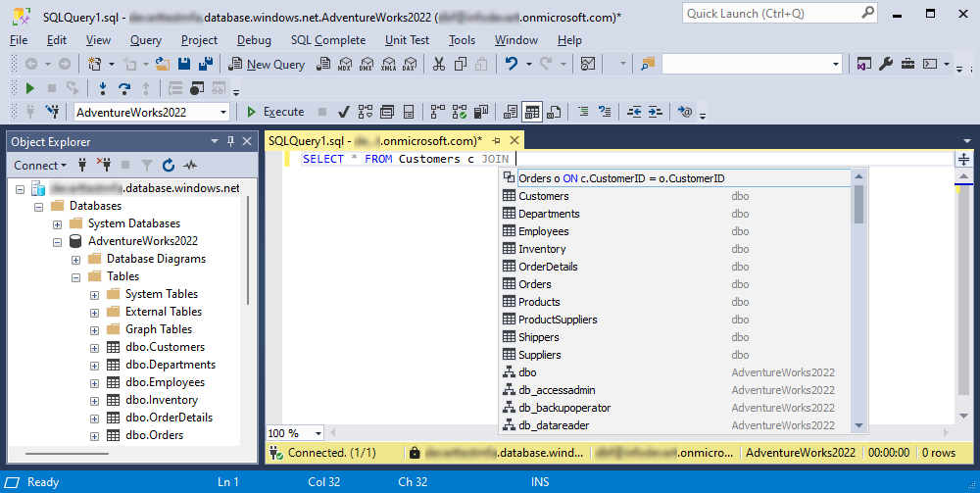
Task: Open the Toolbox icon
Action: tap(907, 64)
